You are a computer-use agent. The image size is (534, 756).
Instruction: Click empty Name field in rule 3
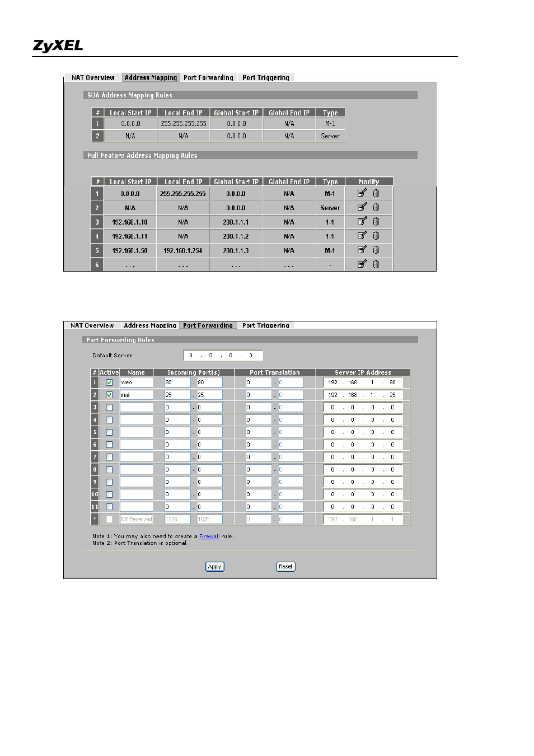click(137, 407)
